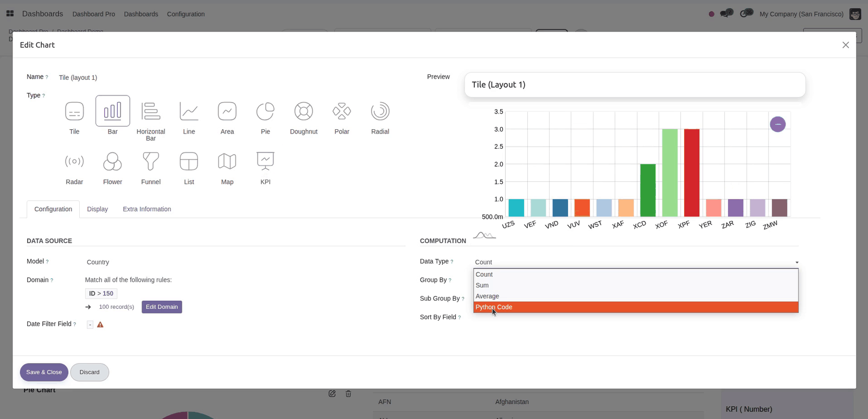Choose Count option in Data Type list
Screen dimensions: 868x419
636,275
